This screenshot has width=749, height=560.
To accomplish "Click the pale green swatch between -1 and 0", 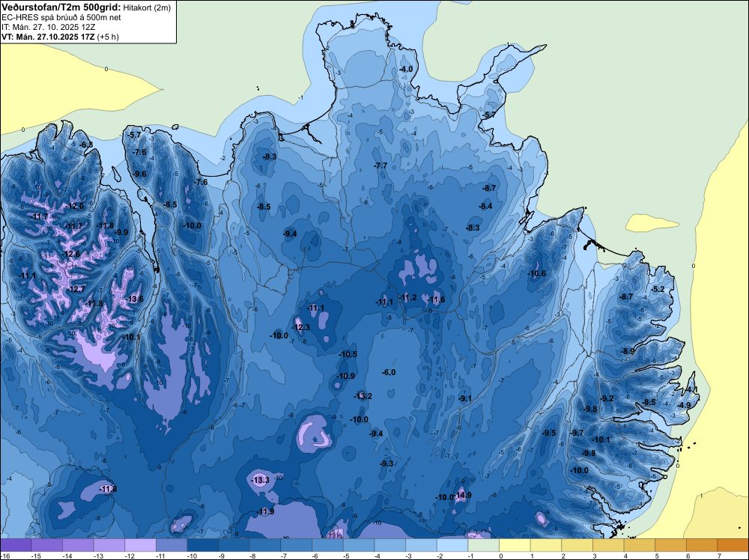I will [x=484, y=545].
